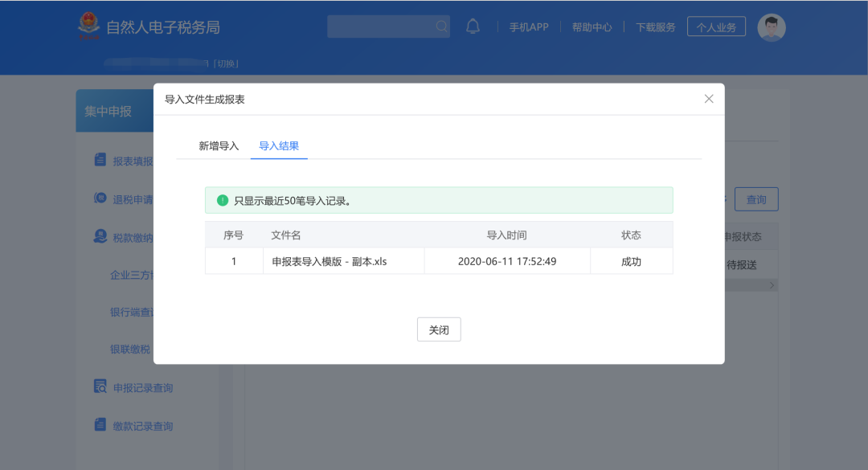This screenshot has width=868, height=470.
Task: Click the [切换] switch link
Action: tap(226, 63)
